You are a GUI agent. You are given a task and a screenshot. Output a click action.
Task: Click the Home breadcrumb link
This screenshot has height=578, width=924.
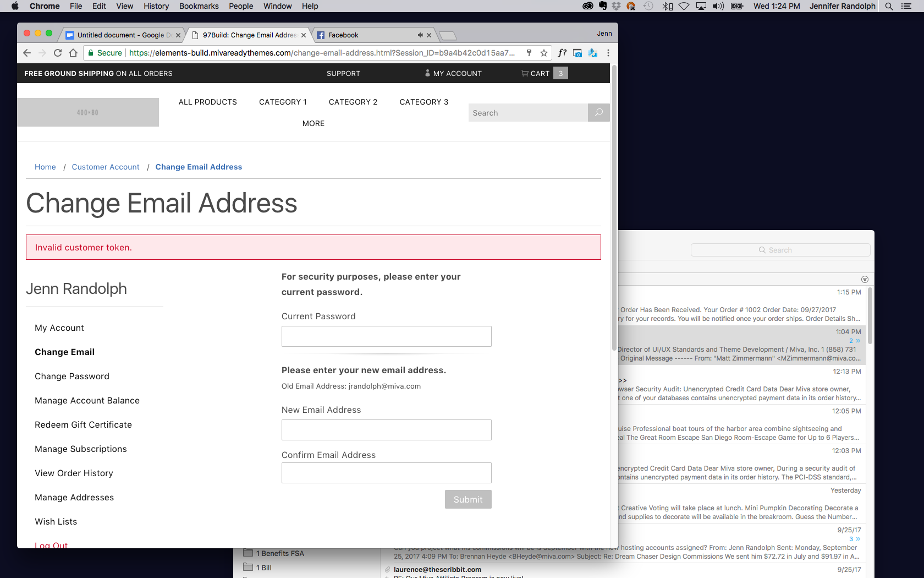45,167
